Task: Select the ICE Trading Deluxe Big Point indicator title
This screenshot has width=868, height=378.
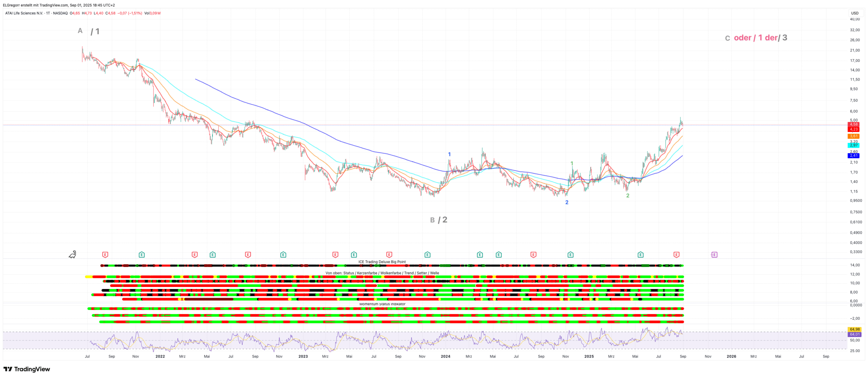Action: 382,262
